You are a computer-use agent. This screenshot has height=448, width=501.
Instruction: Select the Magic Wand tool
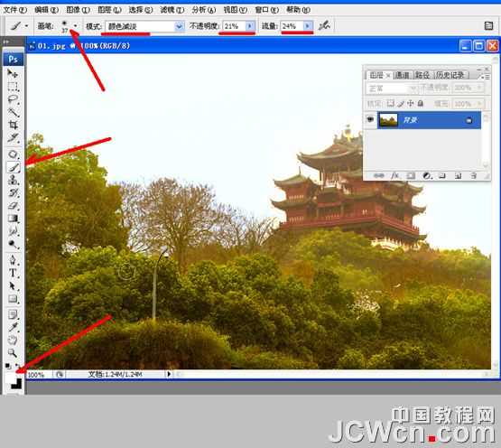tap(13, 112)
